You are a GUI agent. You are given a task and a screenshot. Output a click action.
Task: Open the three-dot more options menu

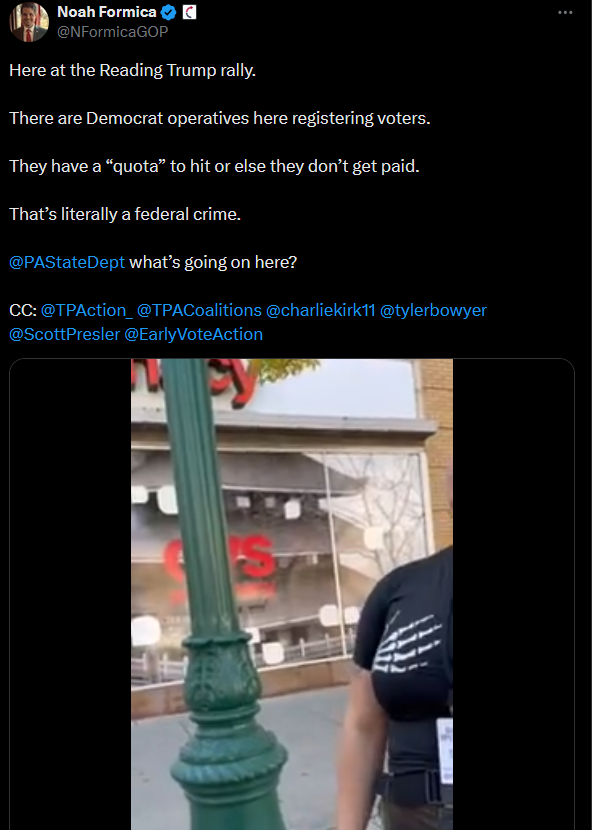click(x=565, y=12)
